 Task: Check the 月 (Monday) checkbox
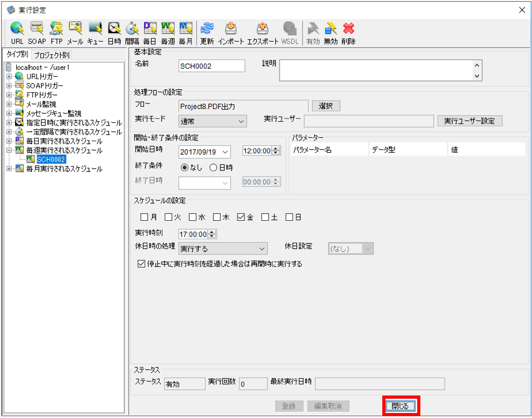(x=144, y=217)
